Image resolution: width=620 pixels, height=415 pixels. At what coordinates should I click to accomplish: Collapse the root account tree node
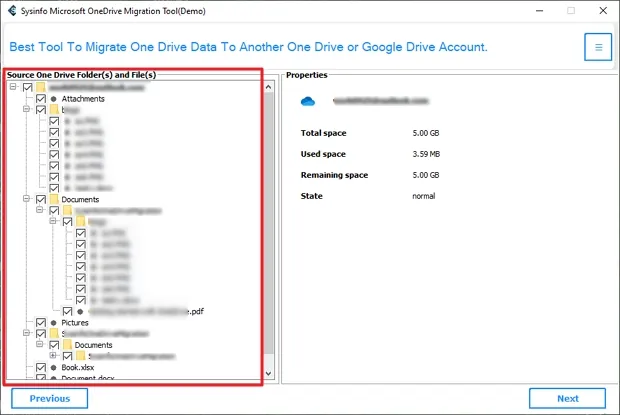click(12, 88)
